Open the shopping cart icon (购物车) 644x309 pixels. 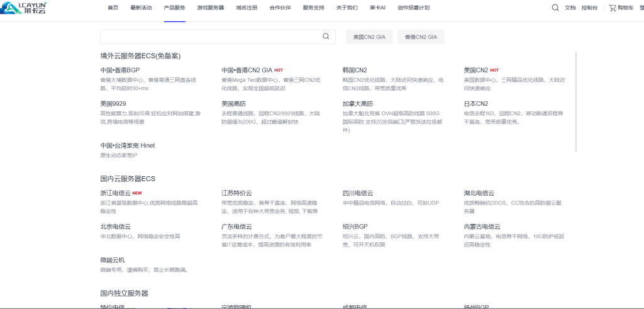[612, 8]
